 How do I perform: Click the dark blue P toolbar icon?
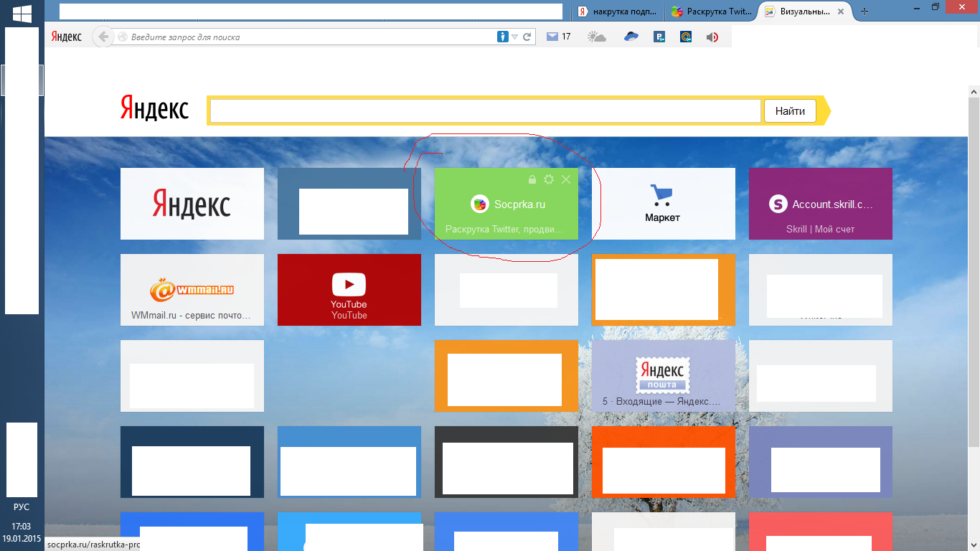(659, 37)
